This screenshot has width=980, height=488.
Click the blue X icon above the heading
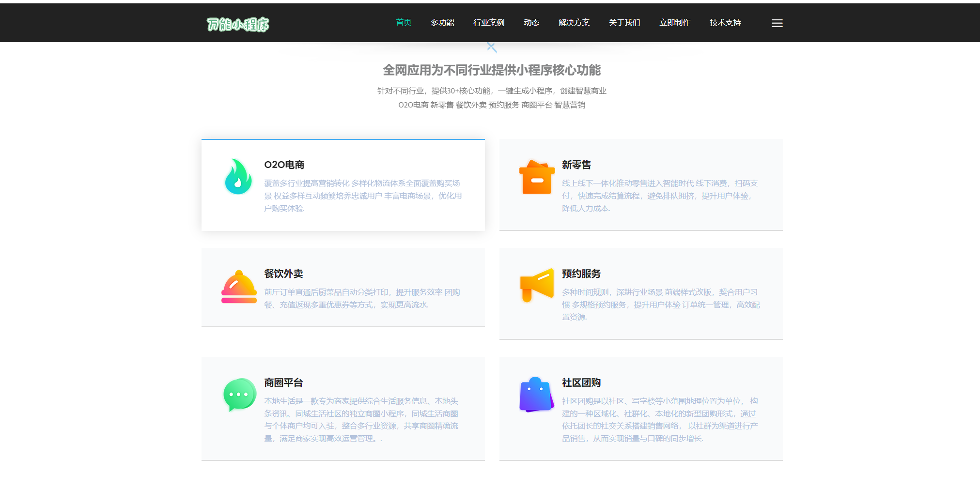pos(492,47)
